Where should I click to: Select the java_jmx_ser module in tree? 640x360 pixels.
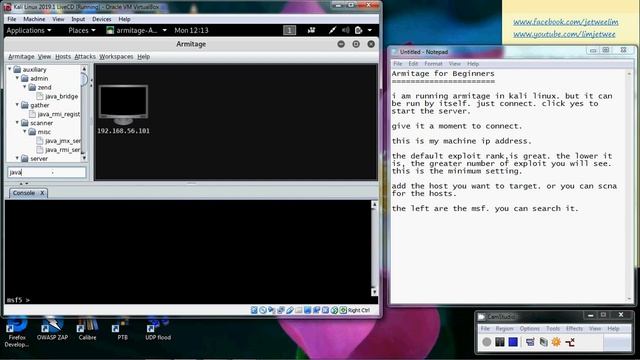(58, 141)
